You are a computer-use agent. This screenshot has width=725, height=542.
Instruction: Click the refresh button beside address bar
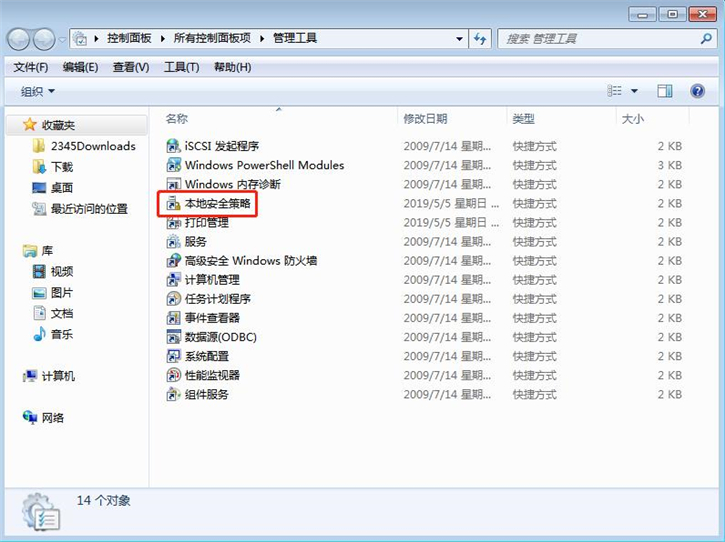click(x=481, y=39)
